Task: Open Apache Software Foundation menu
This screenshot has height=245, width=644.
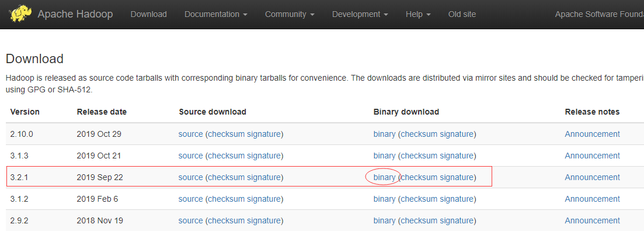Action: [x=599, y=14]
